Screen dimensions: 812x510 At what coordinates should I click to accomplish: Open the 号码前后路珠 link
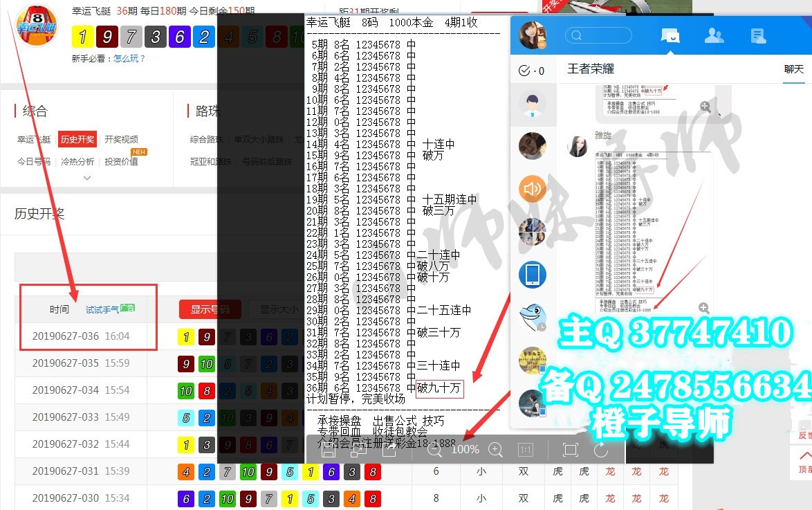267,161
